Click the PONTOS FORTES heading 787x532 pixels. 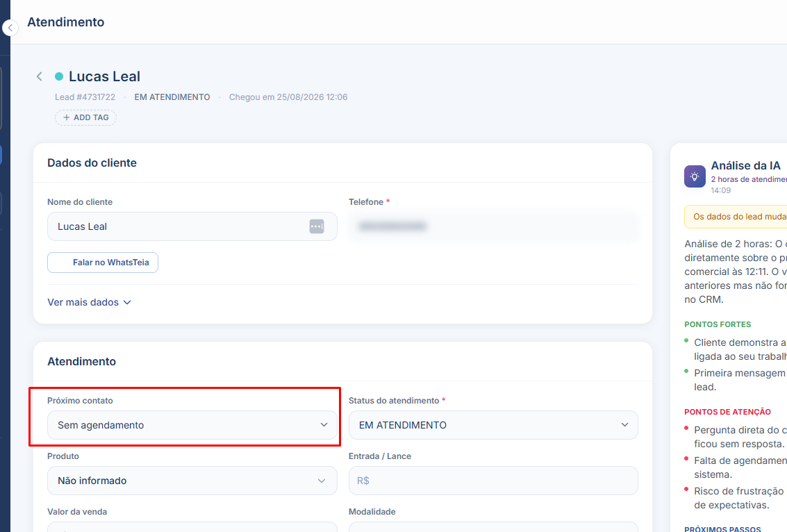(x=718, y=324)
